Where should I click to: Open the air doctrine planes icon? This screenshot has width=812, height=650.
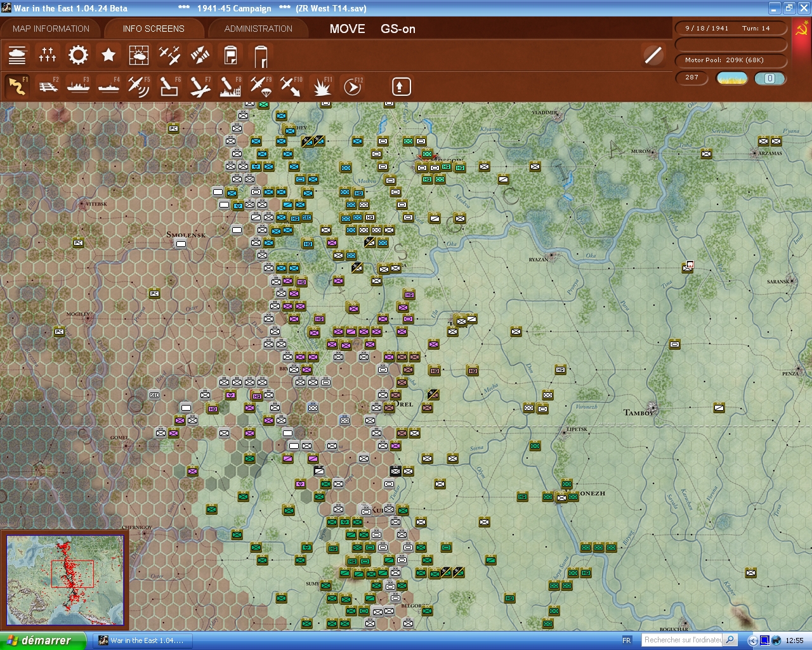(x=169, y=55)
